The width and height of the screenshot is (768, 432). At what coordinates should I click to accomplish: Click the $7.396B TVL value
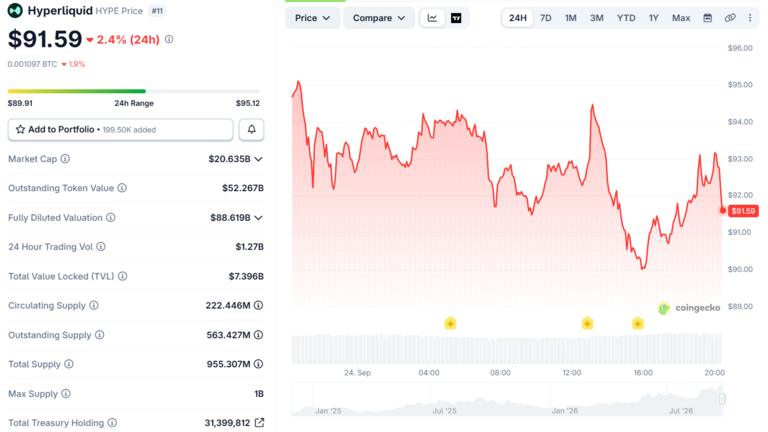click(x=246, y=276)
